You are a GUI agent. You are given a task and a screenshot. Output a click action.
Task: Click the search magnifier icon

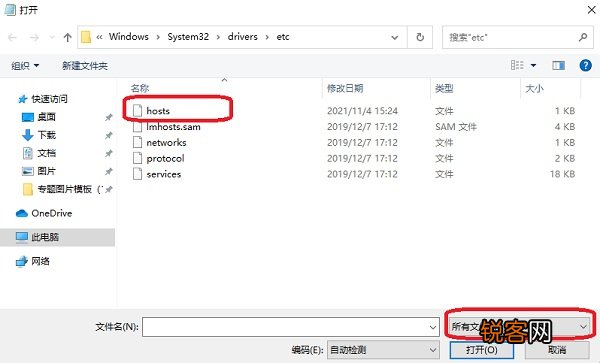click(583, 37)
